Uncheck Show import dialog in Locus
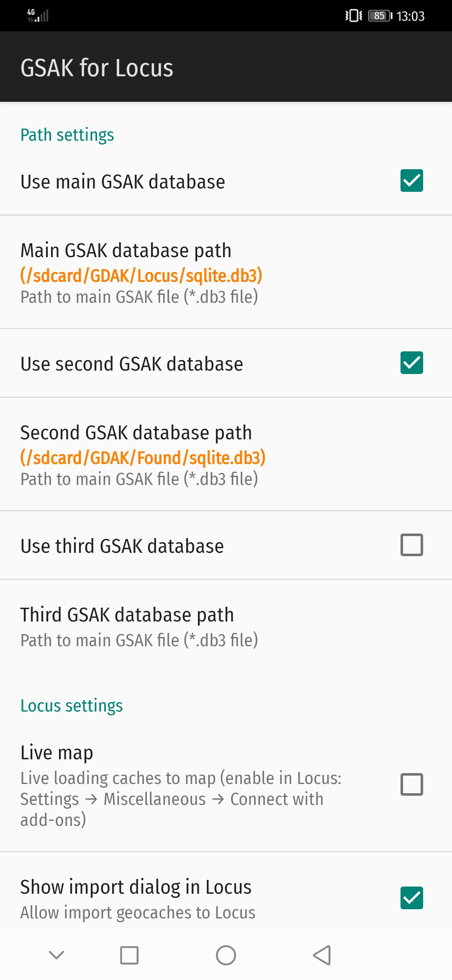The height and width of the screenshot is (980, 452). (411, 898)
